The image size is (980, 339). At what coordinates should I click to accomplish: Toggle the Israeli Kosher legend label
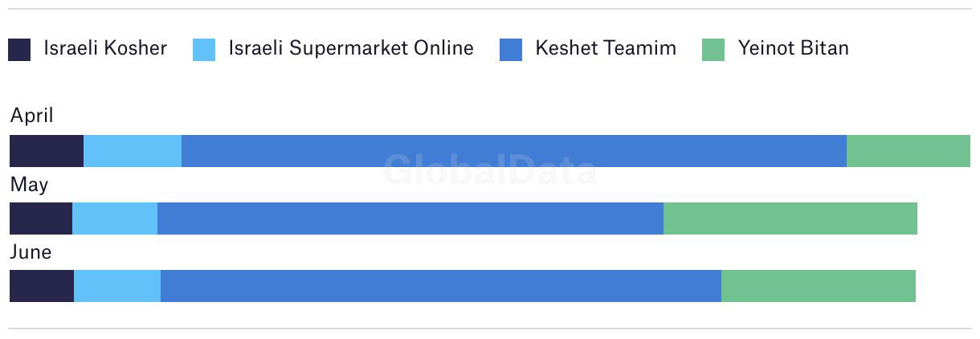[x=105, y=48]
